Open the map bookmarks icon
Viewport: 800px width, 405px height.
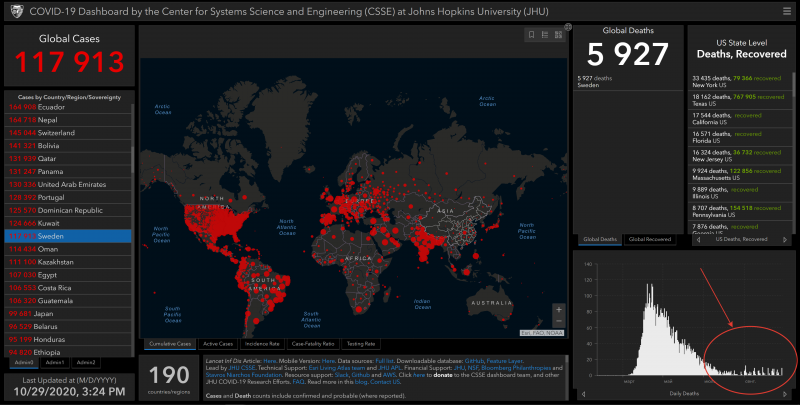click(531, 35)
